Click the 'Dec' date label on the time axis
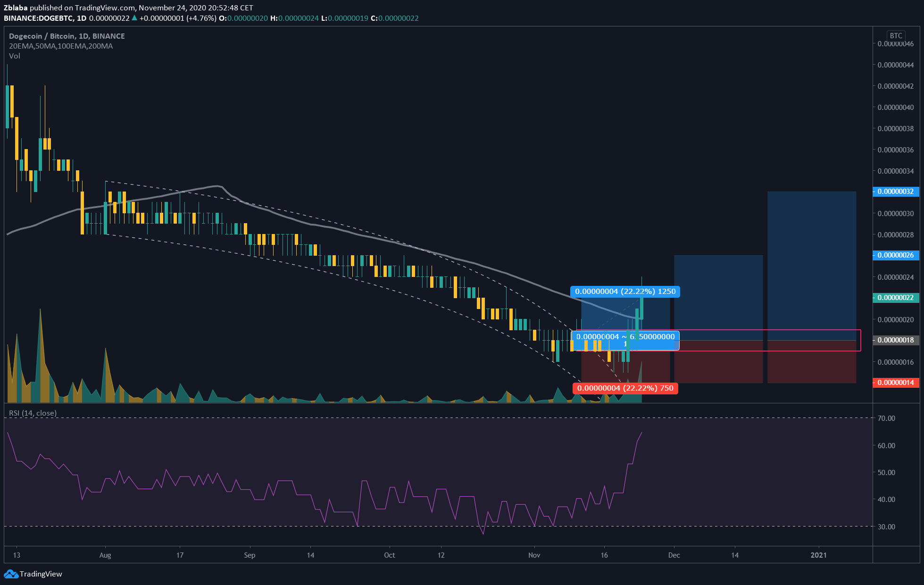Viewport: 924px width, 585px height. click(x=674, y=555)
